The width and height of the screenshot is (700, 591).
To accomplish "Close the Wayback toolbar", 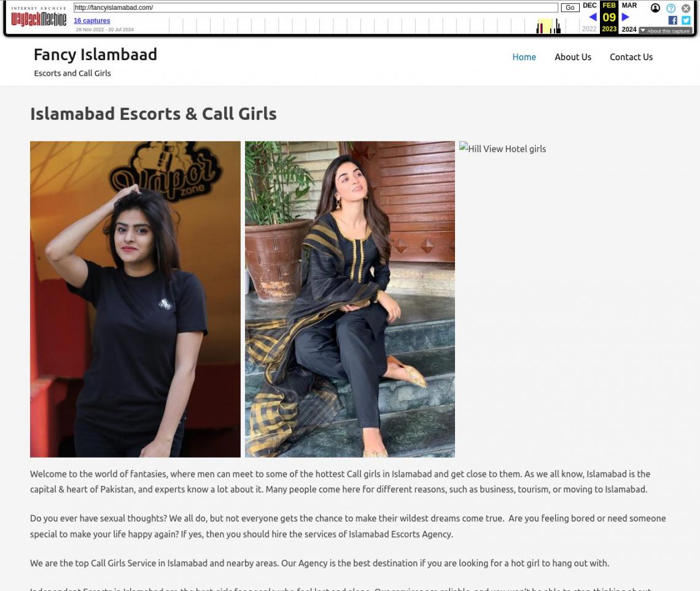I will pos(686,8).
